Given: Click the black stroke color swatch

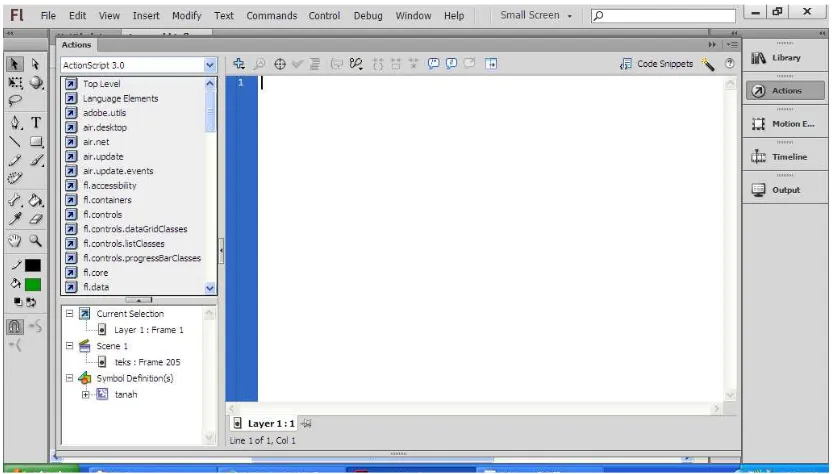Looking at the screenshot, I should (x=33, y=265).
